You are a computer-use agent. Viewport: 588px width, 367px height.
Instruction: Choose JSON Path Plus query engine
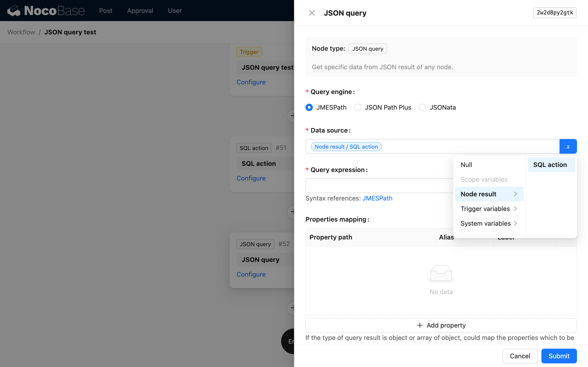(357, 107)
